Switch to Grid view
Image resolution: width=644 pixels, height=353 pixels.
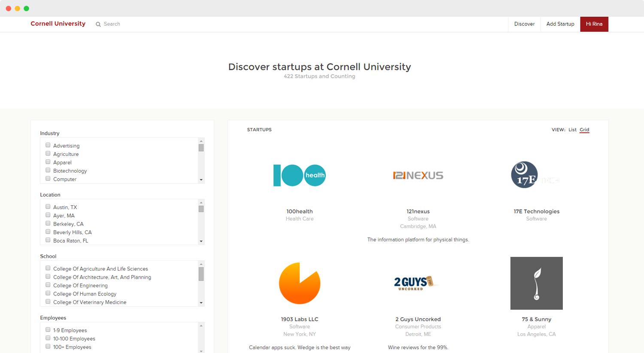coord(584,130)
